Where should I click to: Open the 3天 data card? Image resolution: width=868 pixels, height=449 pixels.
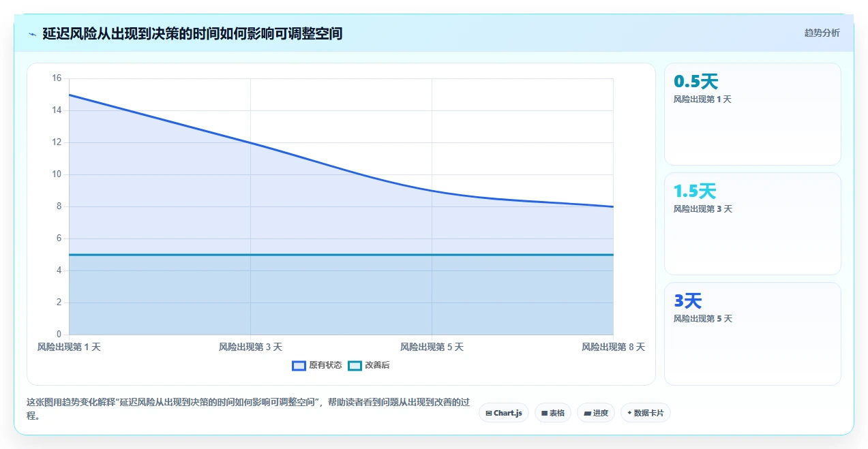point(753,334)
